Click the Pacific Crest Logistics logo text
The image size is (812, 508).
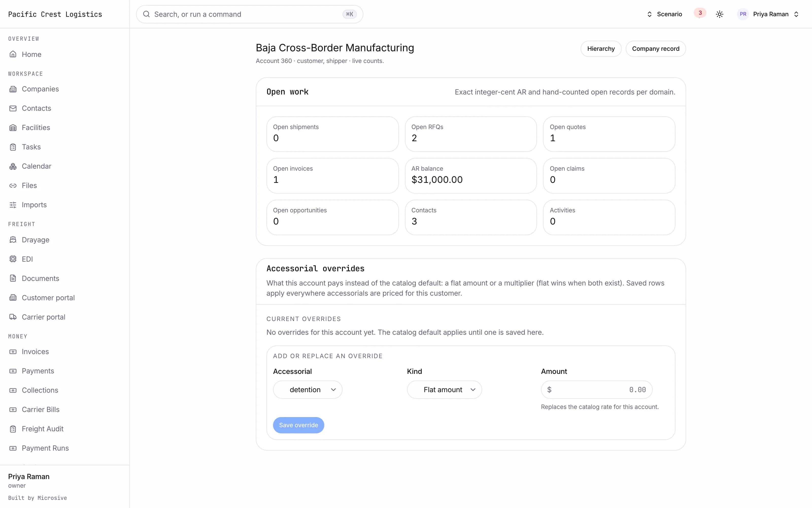(55, 14)
